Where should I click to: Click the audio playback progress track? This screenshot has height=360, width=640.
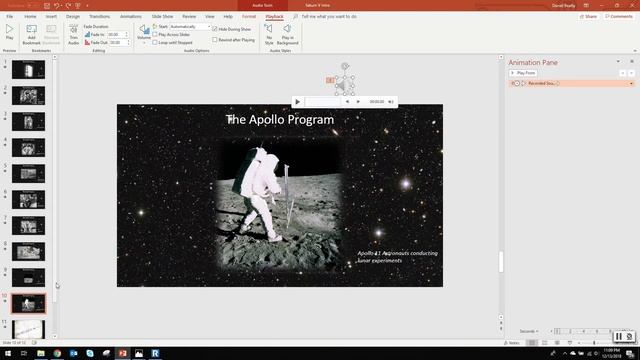click(x=322, y=102)
